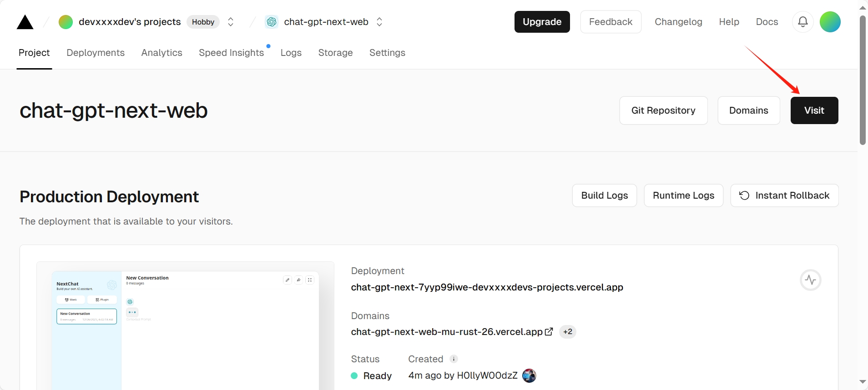Switch to the Project tab
Screen dimensions: 868x390
pyautogui.click(x=34, y=53)
